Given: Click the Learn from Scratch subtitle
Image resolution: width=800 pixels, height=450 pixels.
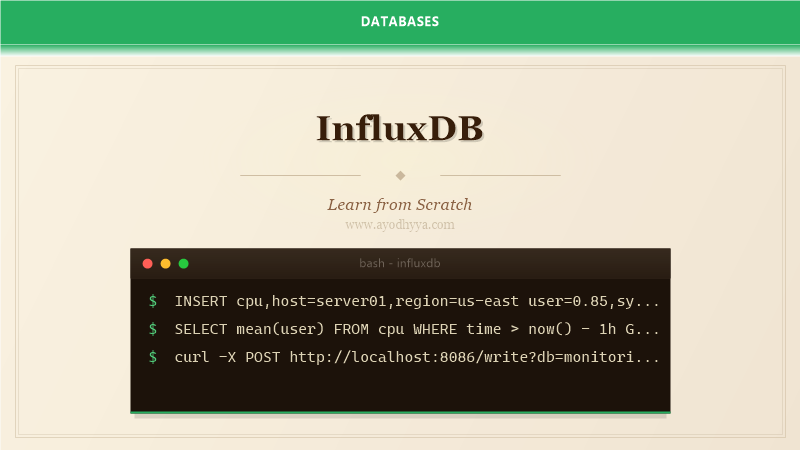Looking at the screenshot, I should click(x=400, y=205).
